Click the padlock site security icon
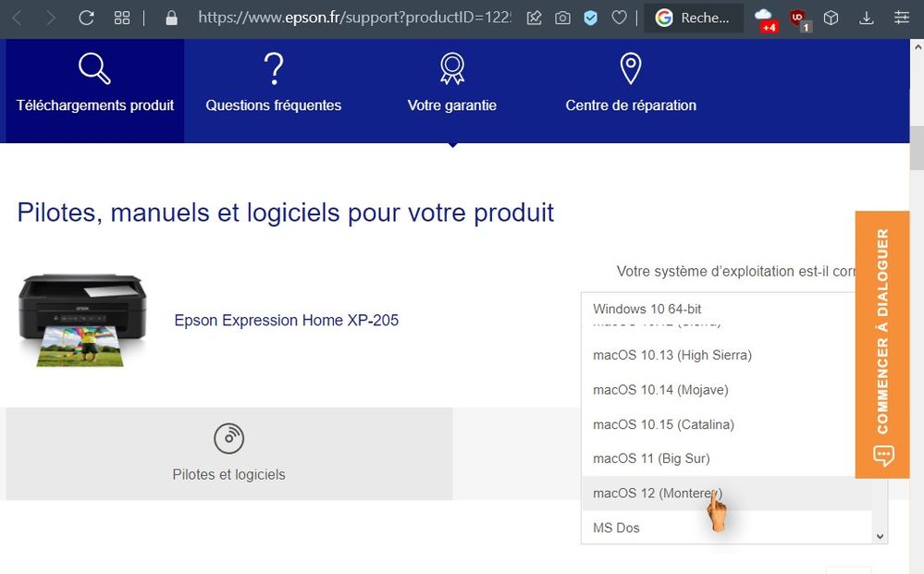 tap(170, 18)
